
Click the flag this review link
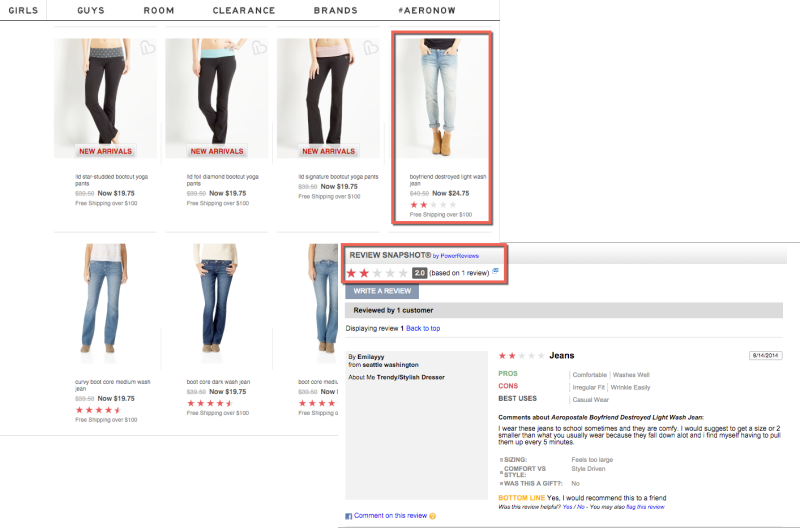tap(645, 507)
